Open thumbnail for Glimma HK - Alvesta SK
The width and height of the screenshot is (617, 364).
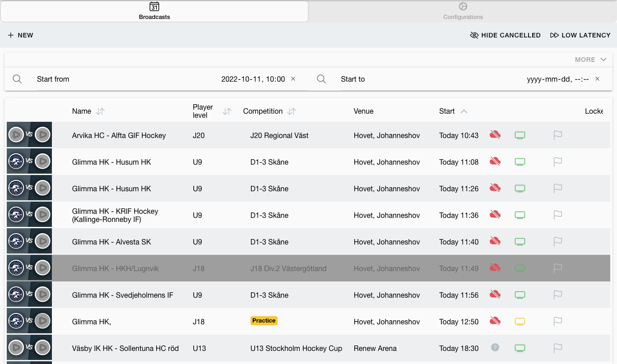click(29, 241)
